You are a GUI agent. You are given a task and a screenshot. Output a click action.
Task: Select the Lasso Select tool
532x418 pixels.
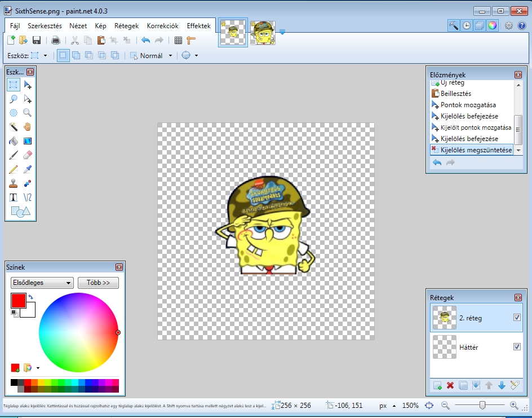point(13,99)
